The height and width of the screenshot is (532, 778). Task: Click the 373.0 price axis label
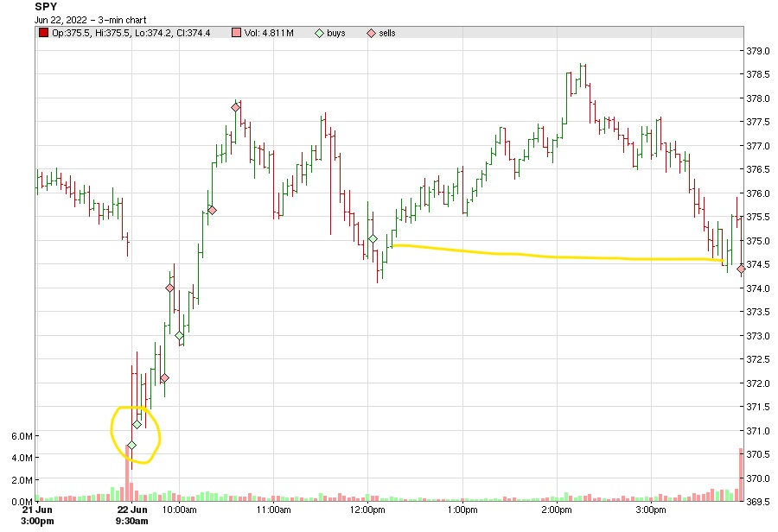758,336
